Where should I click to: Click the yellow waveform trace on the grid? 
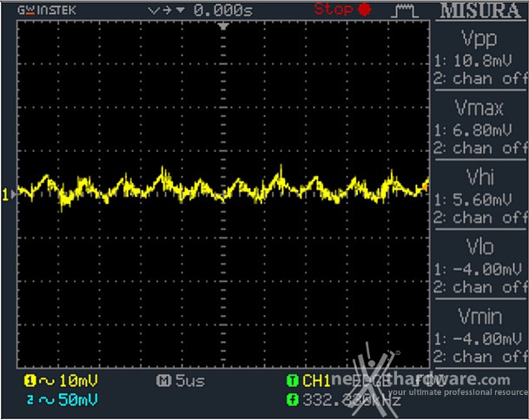[223, 189]
